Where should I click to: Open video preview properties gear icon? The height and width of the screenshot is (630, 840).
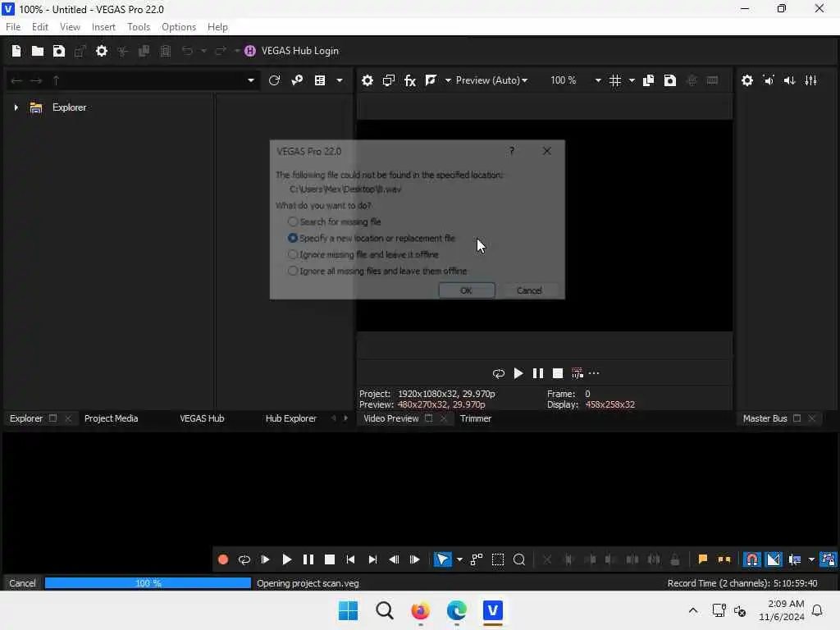[x=367, y=80]
